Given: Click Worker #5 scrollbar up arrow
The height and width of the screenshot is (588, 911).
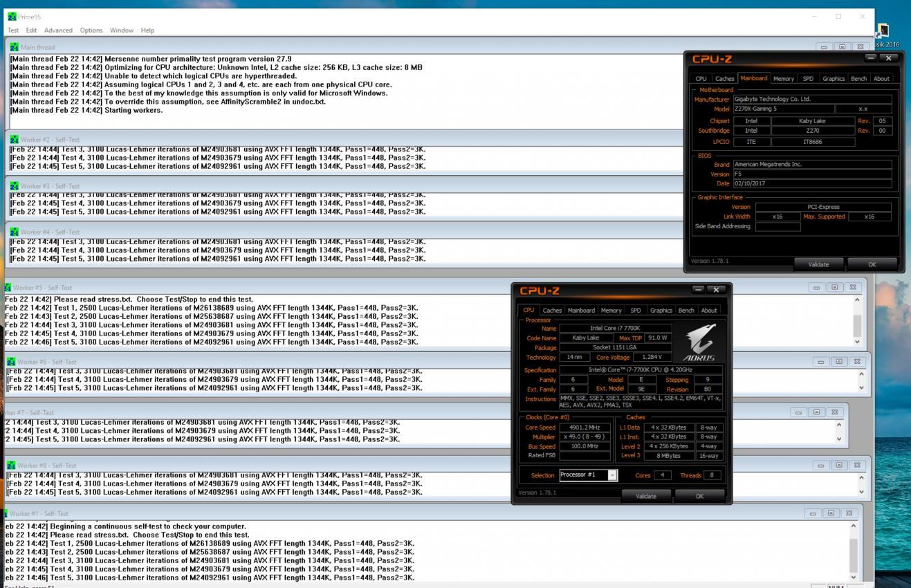Looking at the screenshot, I should (857, 300).
